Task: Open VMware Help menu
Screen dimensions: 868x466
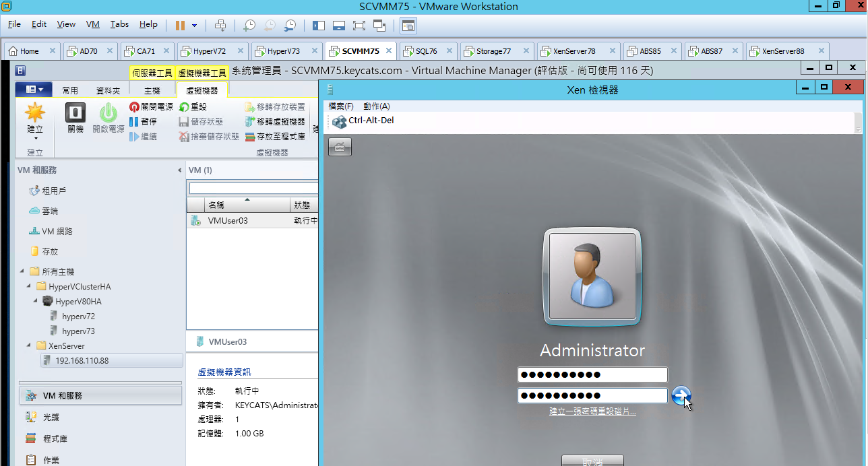Action: (x=148, y=24)
